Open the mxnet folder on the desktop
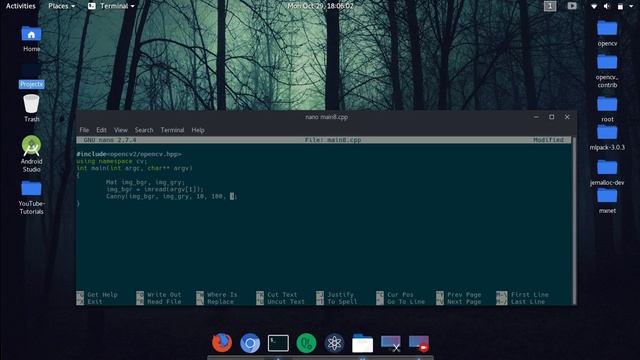The height and width of the screenshot is (360, 640). pyautogui.click(x=607, y=201)
